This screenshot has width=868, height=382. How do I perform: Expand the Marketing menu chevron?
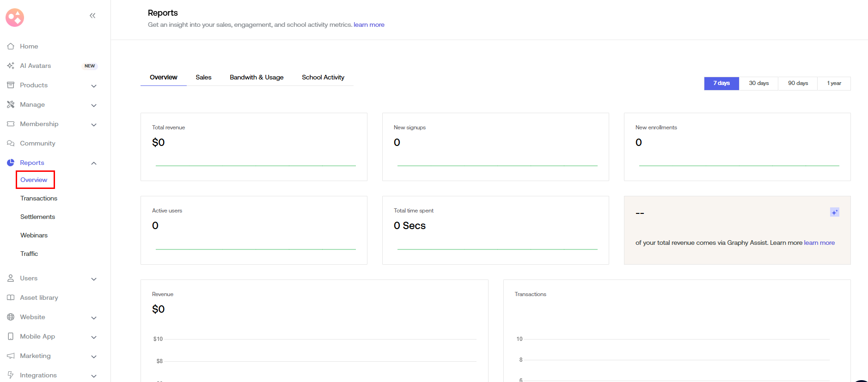[x=94, y=357]
